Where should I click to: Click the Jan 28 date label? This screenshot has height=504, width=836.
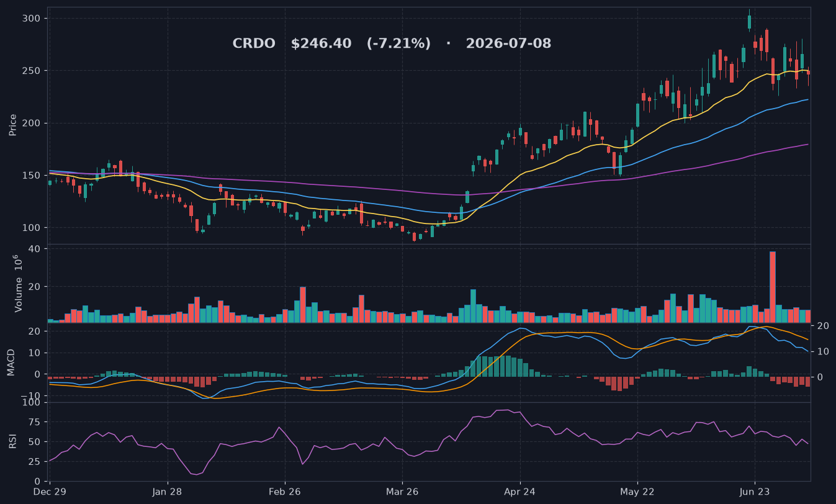(x=168, y=490)
